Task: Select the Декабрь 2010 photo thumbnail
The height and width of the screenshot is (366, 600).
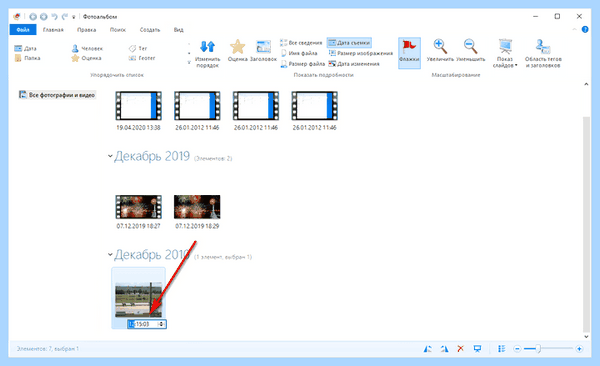Action: [x=138, y=300]
